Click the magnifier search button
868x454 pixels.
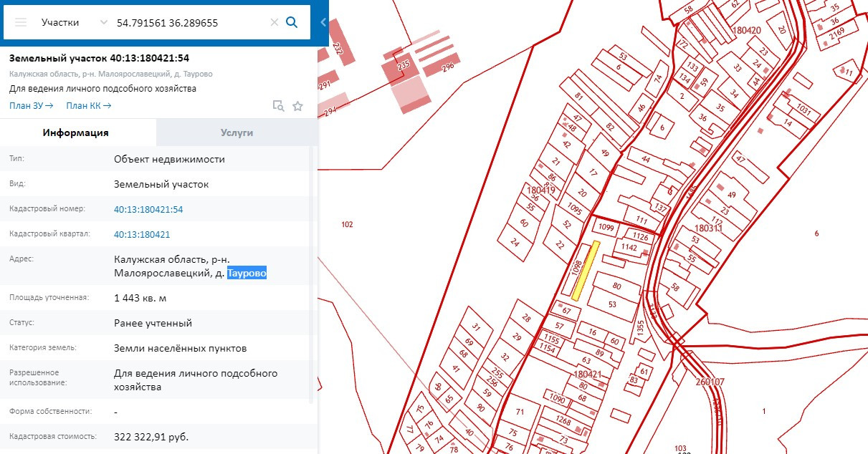292,22
